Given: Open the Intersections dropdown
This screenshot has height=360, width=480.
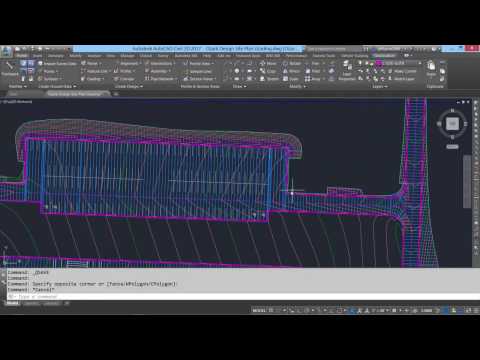Looking at the screenshot, I should [160, 63].
